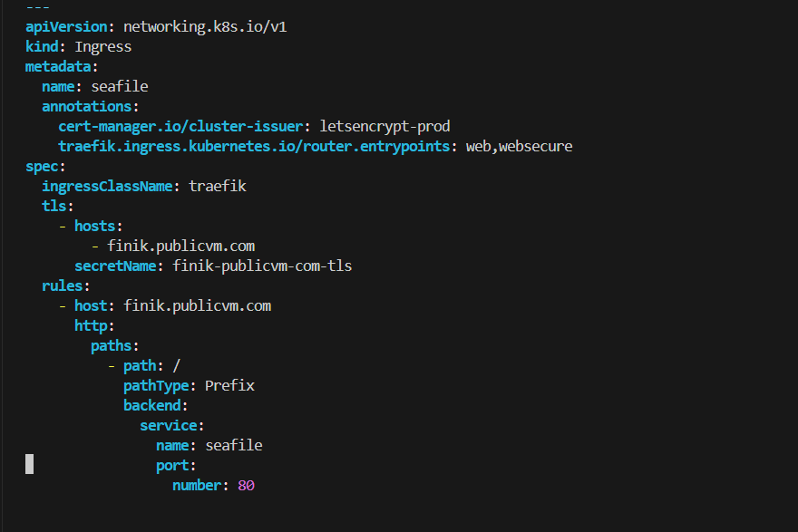Click the ingressClassName key
Image resolution: width=798 pixels, height=532 pixels.
pyautogui.click(x=107, y=186)
